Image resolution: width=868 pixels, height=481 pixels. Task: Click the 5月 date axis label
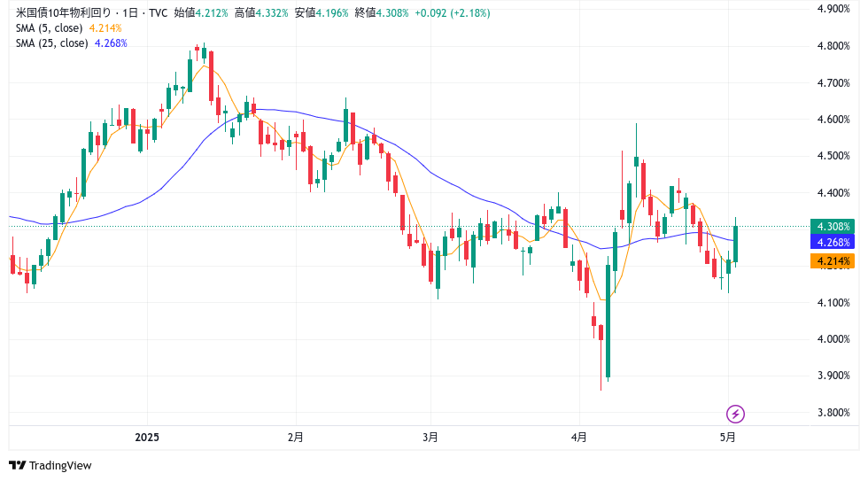(x=727, y=438)
